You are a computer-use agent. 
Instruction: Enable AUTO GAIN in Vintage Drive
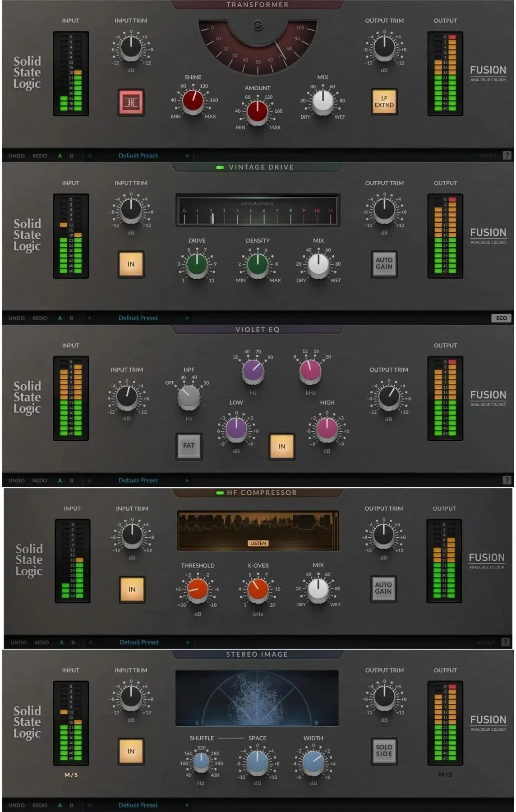pyautogui.click(x=384, y=263)
